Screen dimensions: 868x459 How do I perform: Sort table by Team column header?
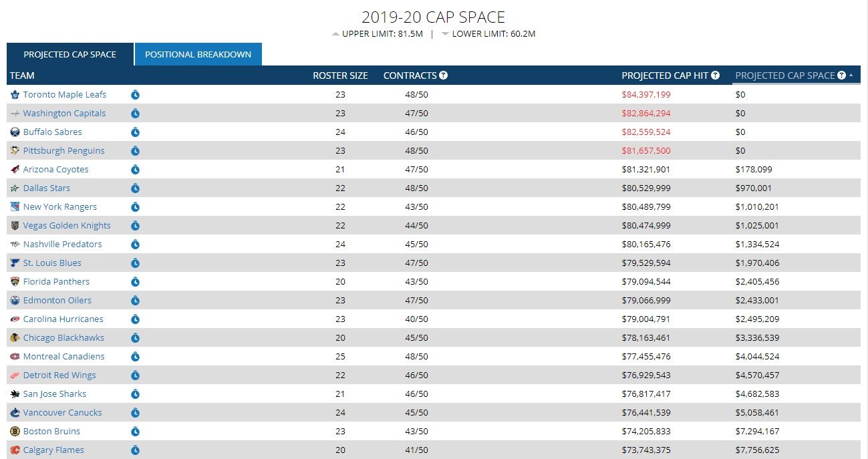[22, 75]
